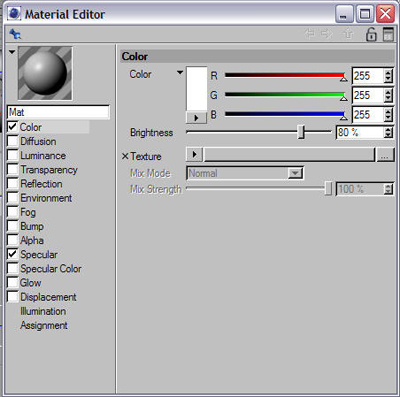Click the Displacement channel label
This screenshot has height=397, width=400.
48,297
